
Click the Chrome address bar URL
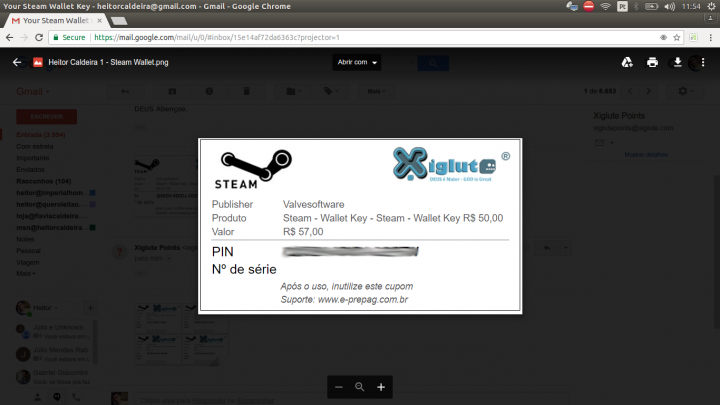pyautogui.click(x=217, y=38)
